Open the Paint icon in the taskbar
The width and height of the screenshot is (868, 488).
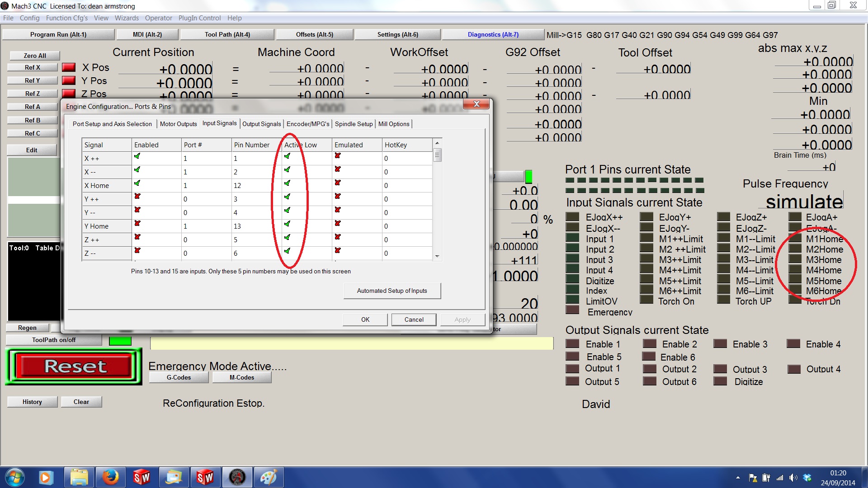point(268,477)
